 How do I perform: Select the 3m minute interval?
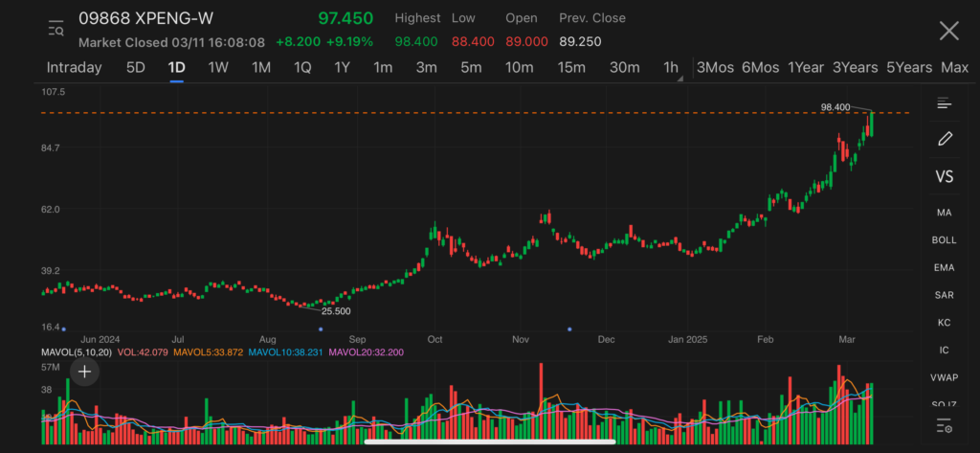pyautogui.click(x=426, y=68)
